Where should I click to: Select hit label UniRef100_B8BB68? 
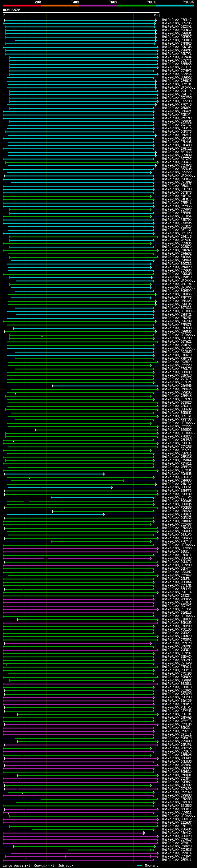[x=176, y=64]
